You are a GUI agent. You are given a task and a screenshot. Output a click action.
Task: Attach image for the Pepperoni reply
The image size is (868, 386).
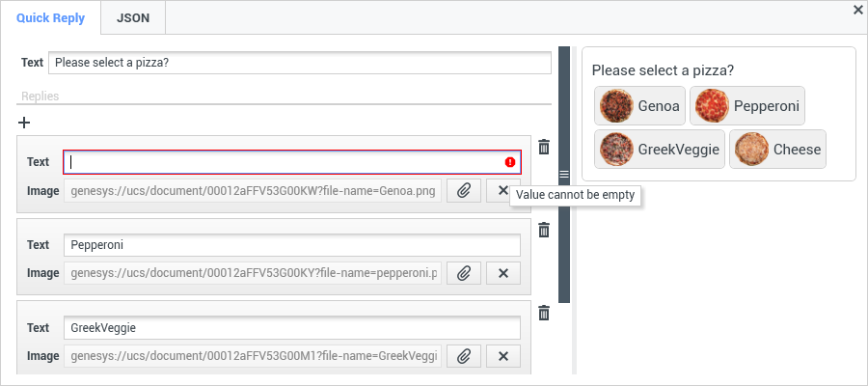tap(464, 273)
